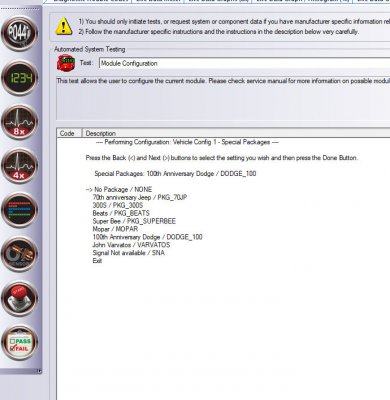This screenshot has height=400, width=390.
Task: Open the Test combo box showing Module Configuration
Action: pos(244,63)
